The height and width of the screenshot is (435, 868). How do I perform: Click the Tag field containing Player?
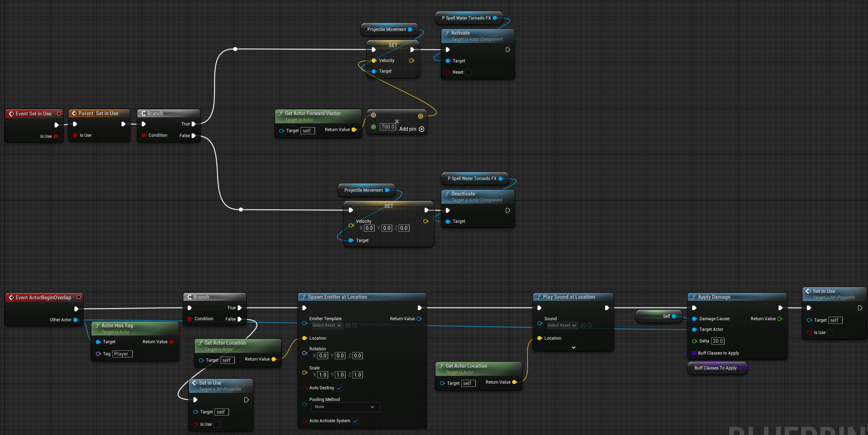pyautogui.click(x=122, y=354)
